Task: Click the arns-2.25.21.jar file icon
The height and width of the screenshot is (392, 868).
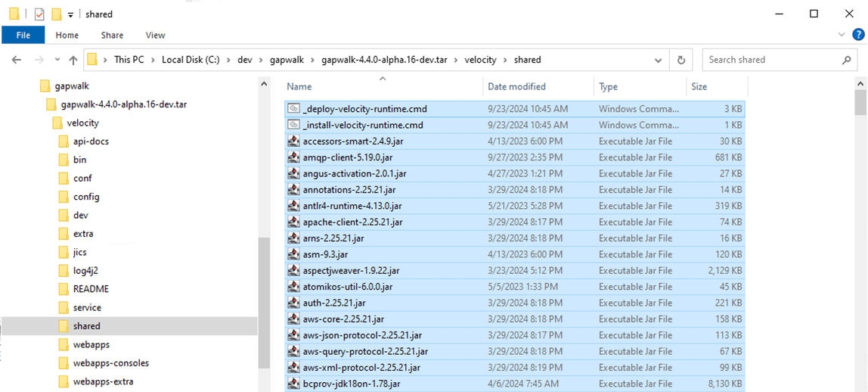Action: [294, 238]
